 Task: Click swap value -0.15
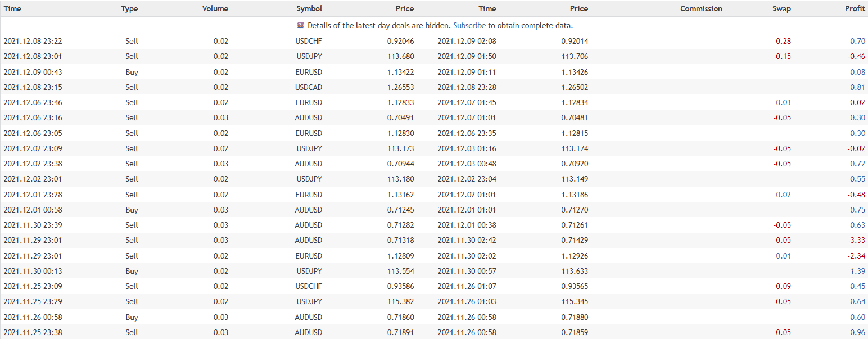[782, 56]
